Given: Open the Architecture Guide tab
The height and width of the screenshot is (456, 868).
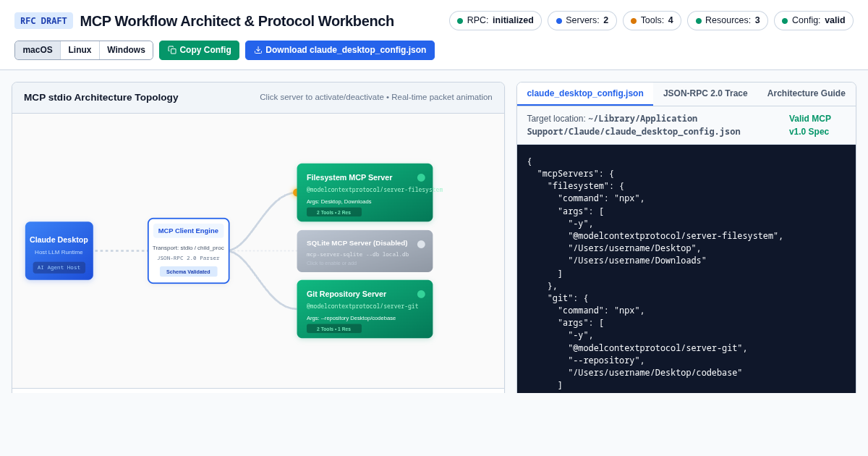Looking at the screenshot, I should (x=806, y=93).
